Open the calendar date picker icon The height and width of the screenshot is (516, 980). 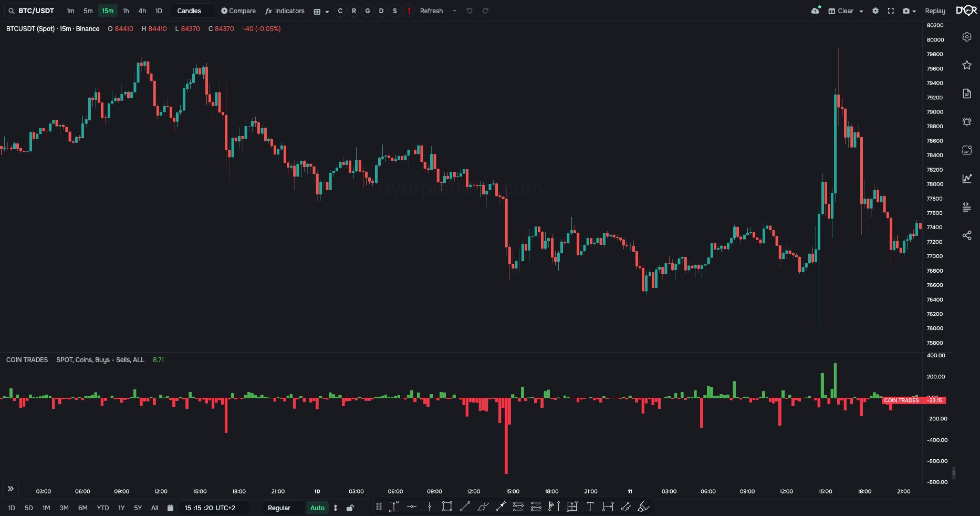click(170, 508)
